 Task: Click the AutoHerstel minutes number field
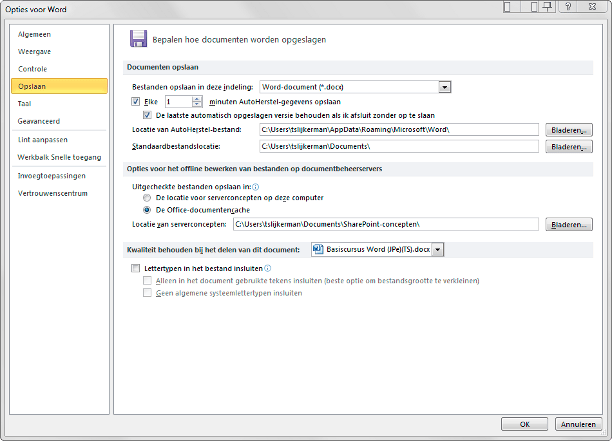coord(179,102)
